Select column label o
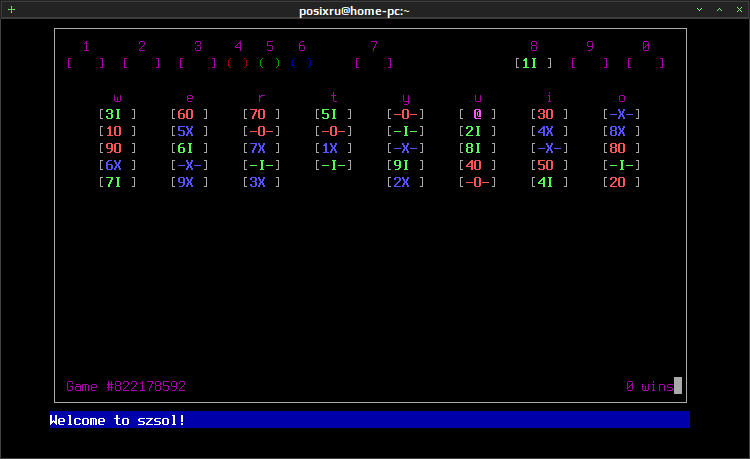 click(621, 98)
